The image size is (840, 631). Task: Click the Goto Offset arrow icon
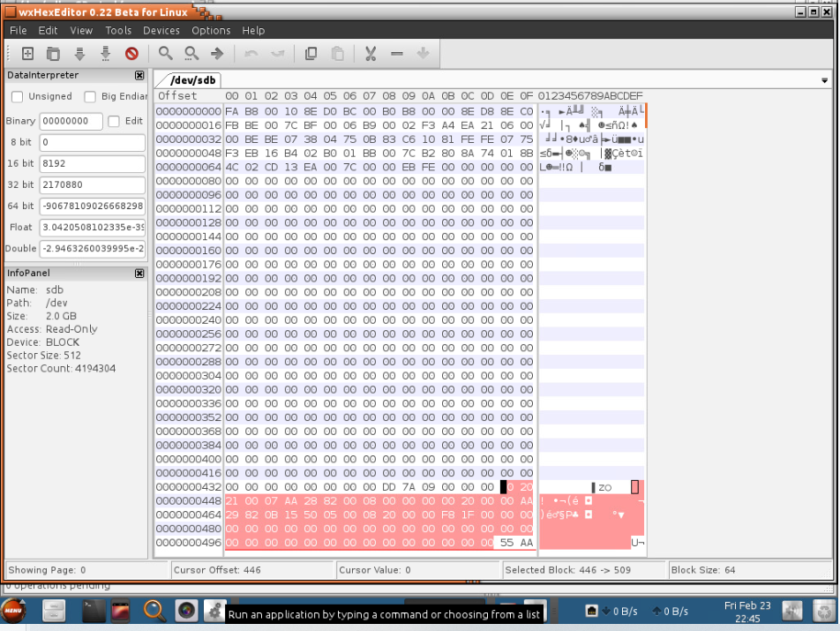tap(217, 53)
